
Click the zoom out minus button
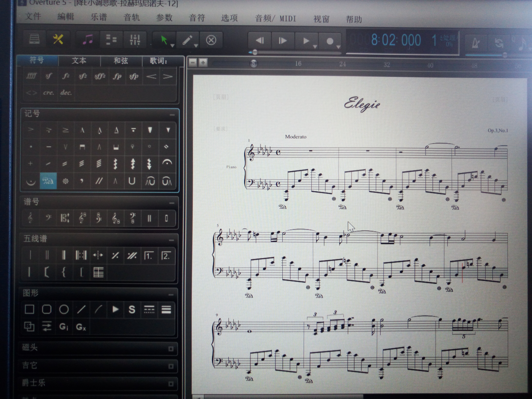click(193, 63)
